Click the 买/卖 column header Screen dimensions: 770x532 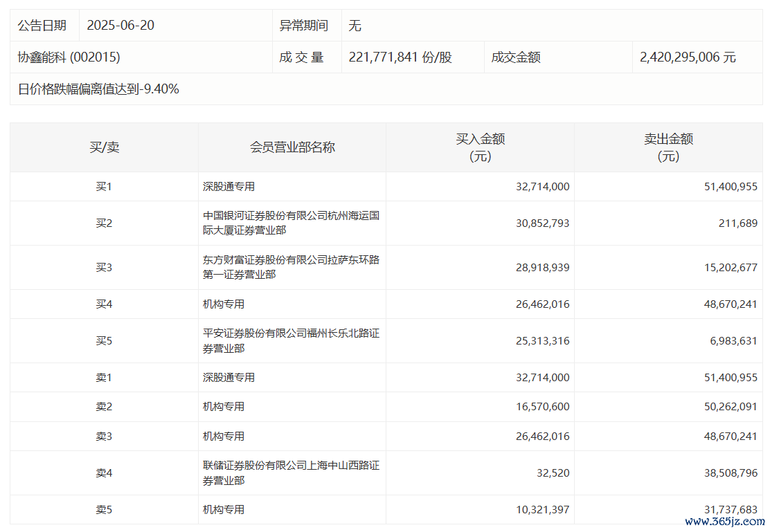tap(104, 147)
